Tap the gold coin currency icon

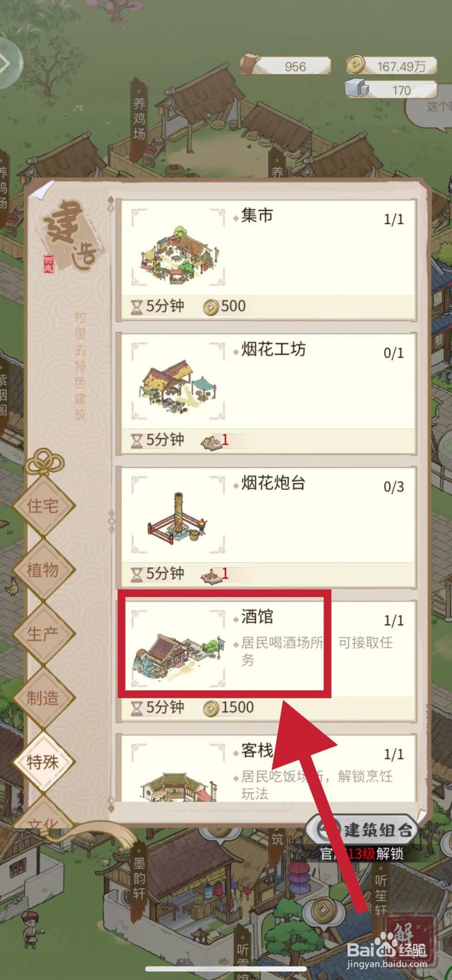[x=356, y=64]
